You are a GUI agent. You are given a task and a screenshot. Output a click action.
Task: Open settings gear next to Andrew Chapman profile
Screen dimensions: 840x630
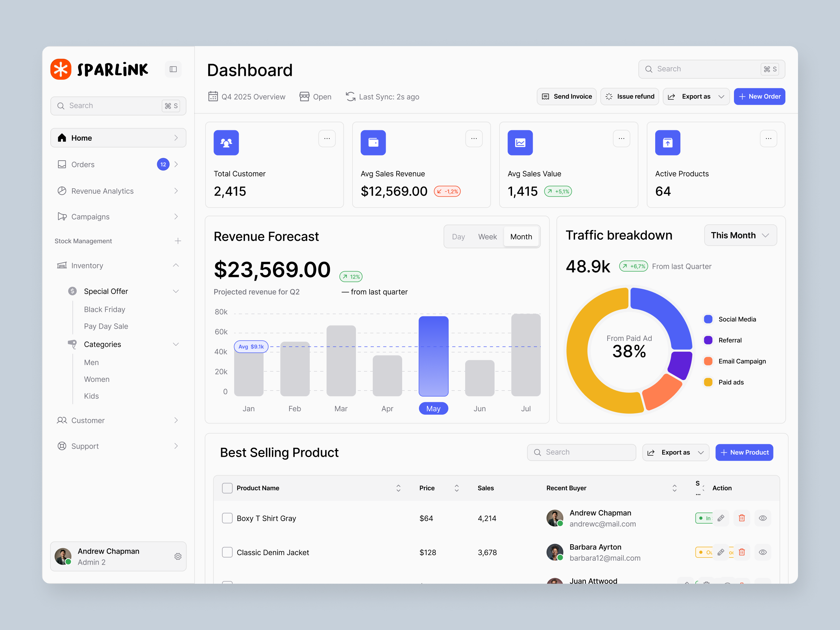click(x=178, y=556)
